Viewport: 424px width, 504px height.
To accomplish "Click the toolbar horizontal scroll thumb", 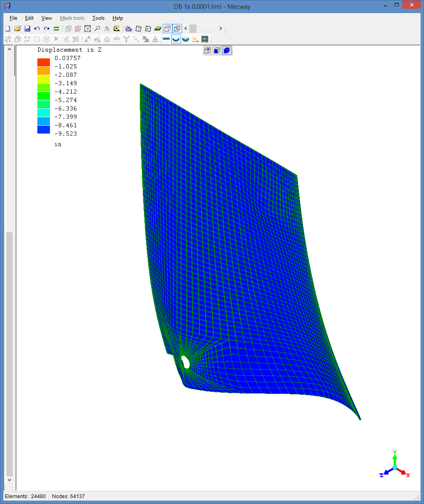I will click(193, 29).
